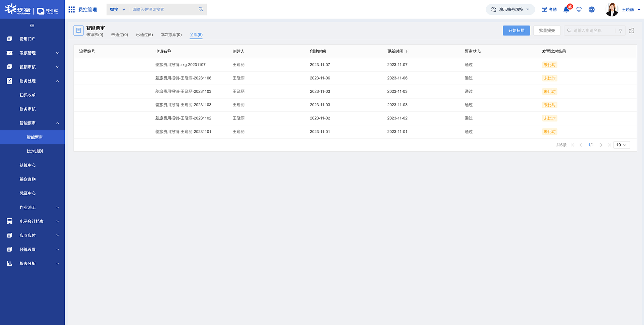Sort by 更新时间 column arrow
Viewport: 644px width, 325px height.
coord(407,51)
